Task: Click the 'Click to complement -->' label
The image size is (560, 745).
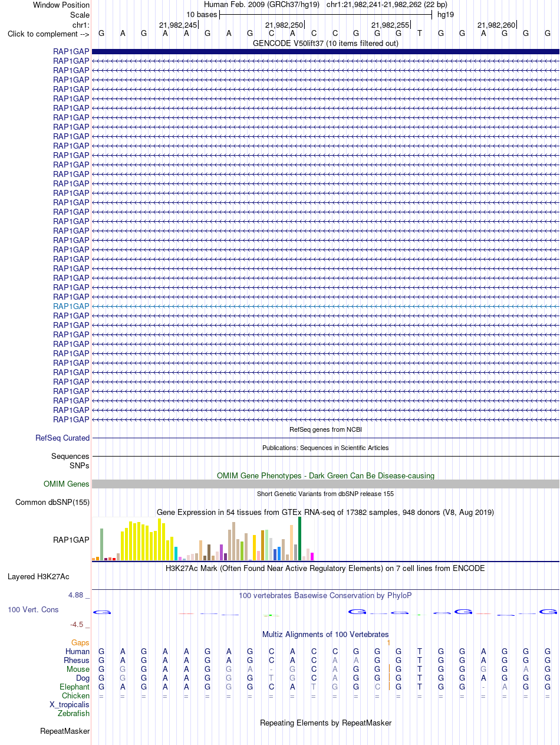Action: click(x=48, y=34)
